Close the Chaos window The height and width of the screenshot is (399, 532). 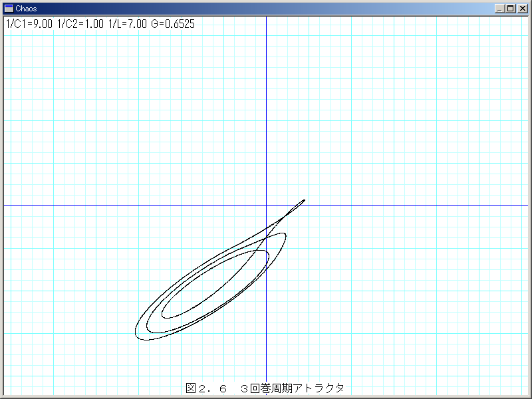[523, 9]
